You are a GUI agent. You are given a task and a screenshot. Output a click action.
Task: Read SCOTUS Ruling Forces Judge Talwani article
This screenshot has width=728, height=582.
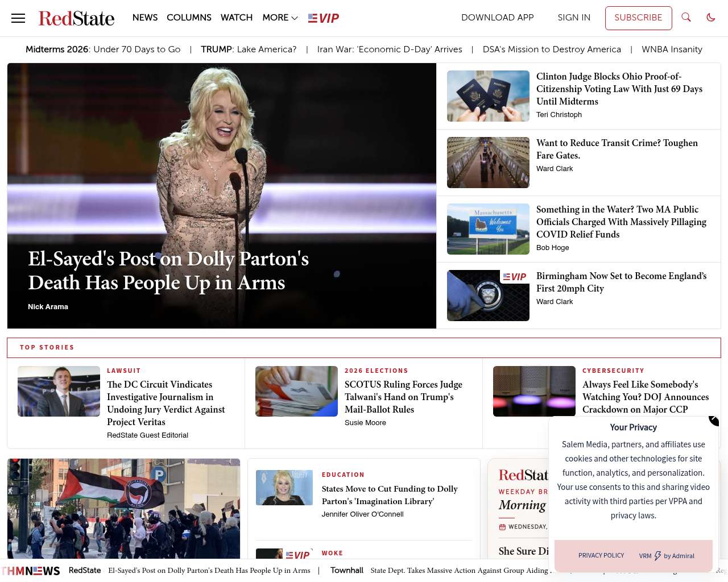pos(404,397)
